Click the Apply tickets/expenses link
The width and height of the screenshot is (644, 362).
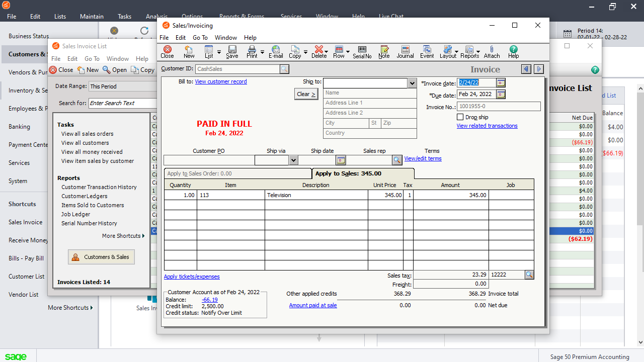[192, 277]
